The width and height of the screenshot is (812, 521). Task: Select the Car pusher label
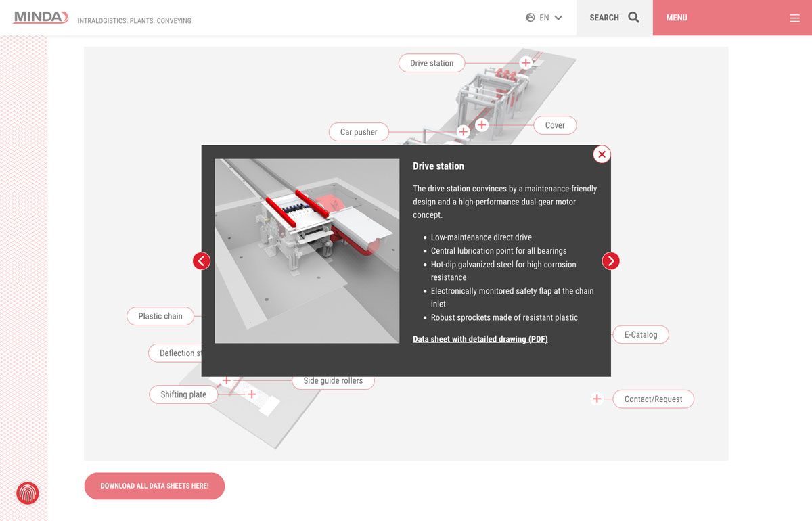(359, 132)
